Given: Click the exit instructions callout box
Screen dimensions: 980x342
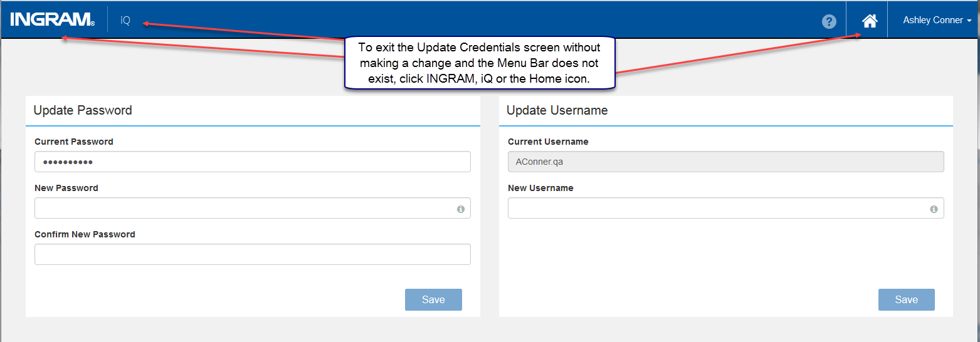Looking at the screenshot, I should click(x=479, y=63).
